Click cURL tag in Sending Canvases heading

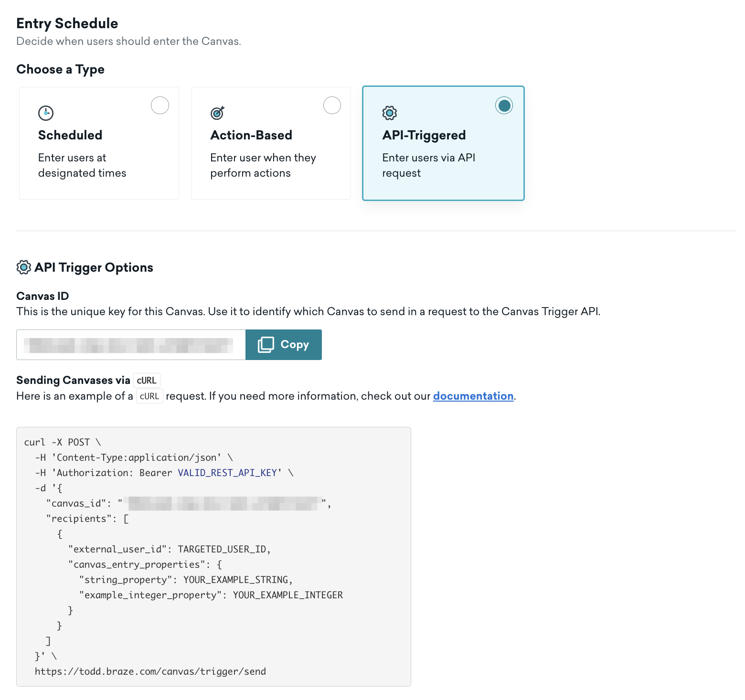147,381
